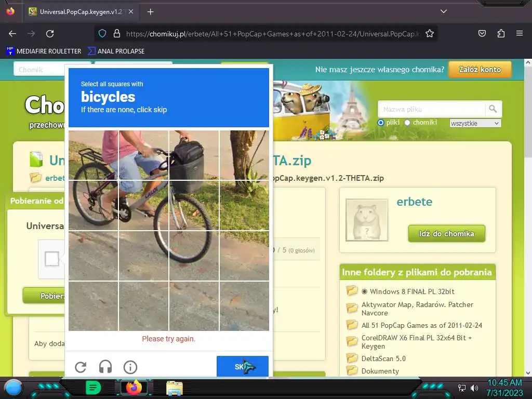Click the page scrollbar up arrow

click(528, 62)
